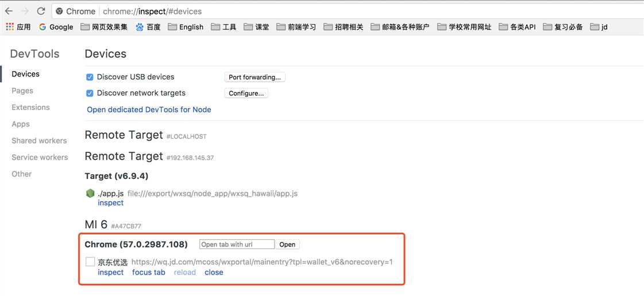This screenshot has height=296, width=644.
Task: Open the 学校常用网址 bookmarks folder
Action: (x=464, y=27)
